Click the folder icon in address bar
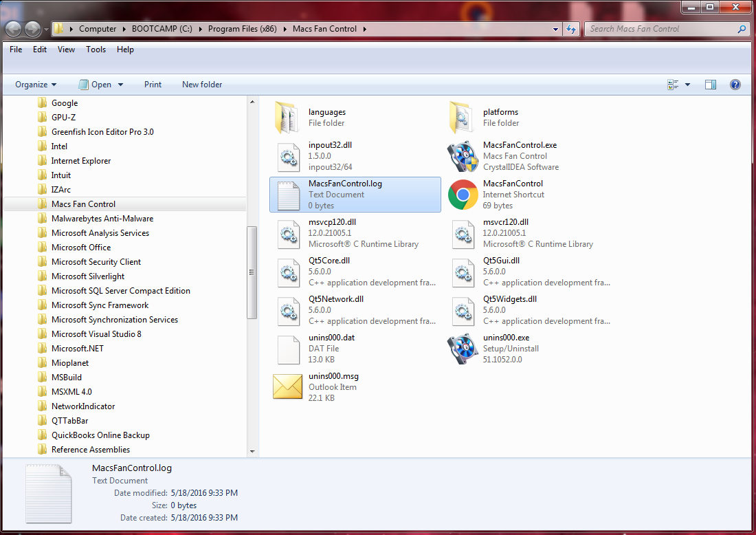The image size is (756, 535). [58, 28]
